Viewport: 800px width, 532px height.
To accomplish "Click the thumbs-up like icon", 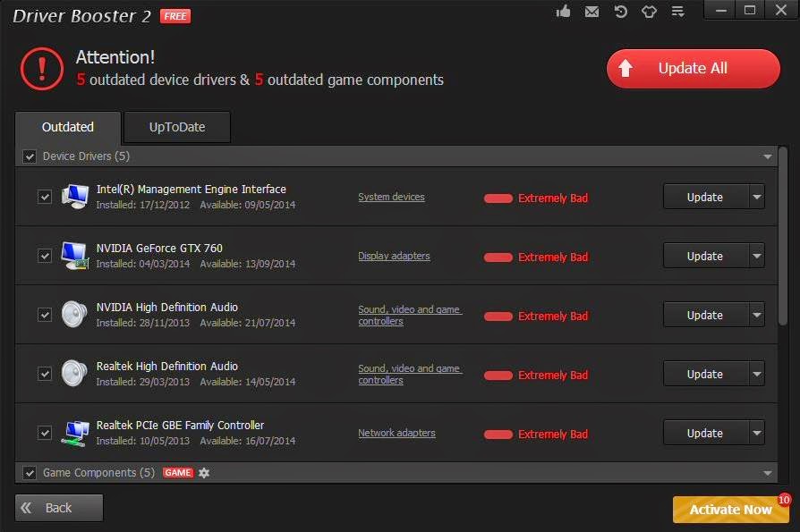I will (x=563, y=12).
